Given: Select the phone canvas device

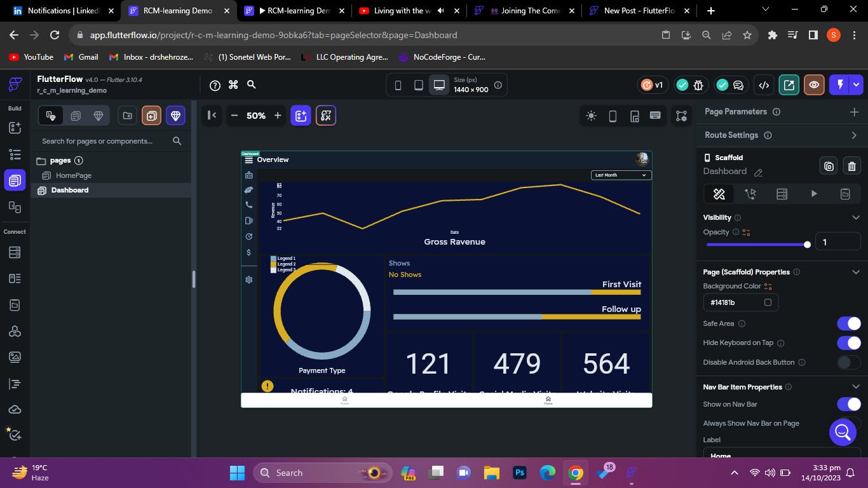Looking at the screenshot, I should click(x=398, y=85).
